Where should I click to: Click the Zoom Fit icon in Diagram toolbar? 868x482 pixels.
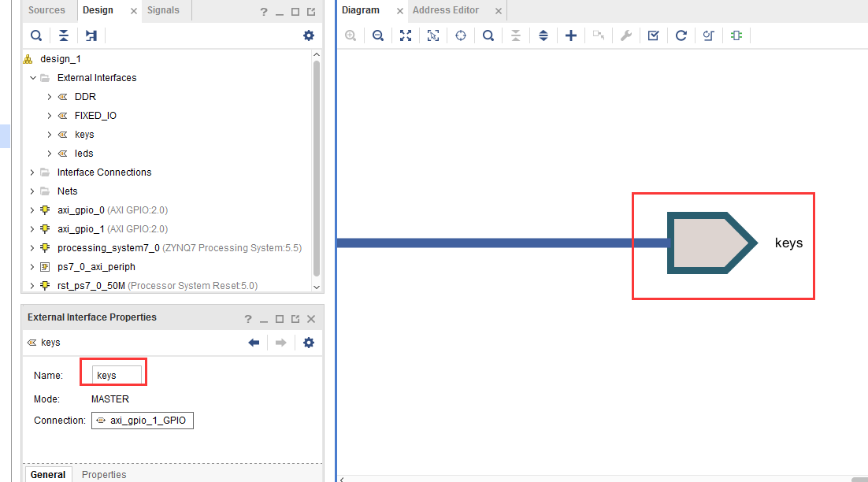[x=406, y=35]
